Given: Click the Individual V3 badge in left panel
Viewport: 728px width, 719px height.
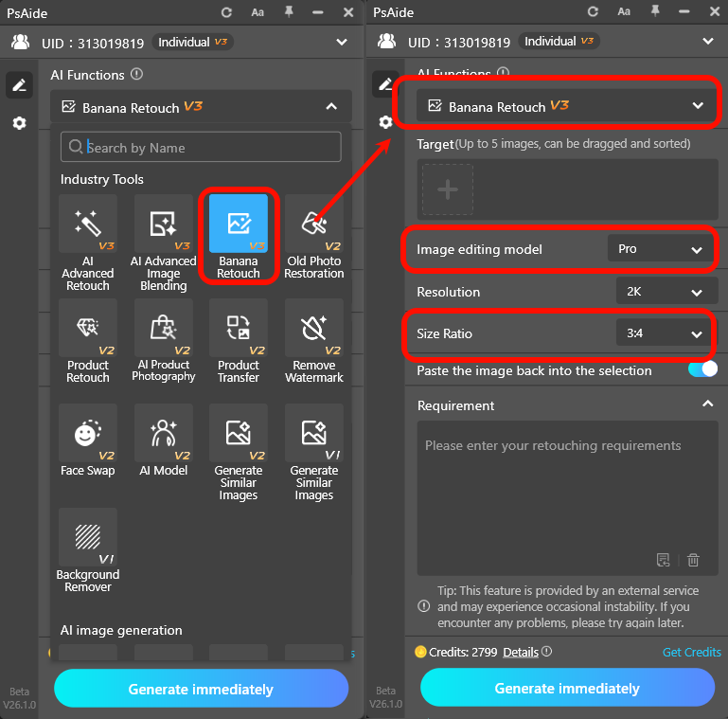Looking at the screenshot, I should 193,43.
